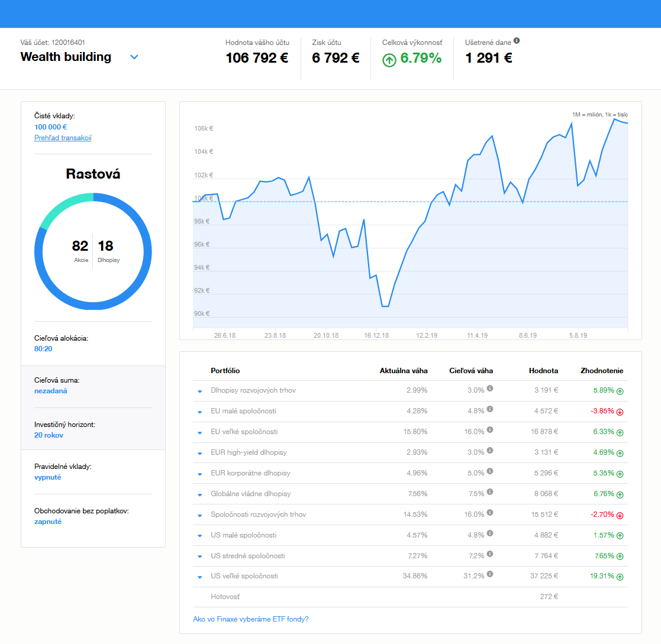The width and height of the screenshot is (661, 644).
Task: Toggle Obchodovanie bez poplatkov zapnuté setting
Action: [48, 522]
